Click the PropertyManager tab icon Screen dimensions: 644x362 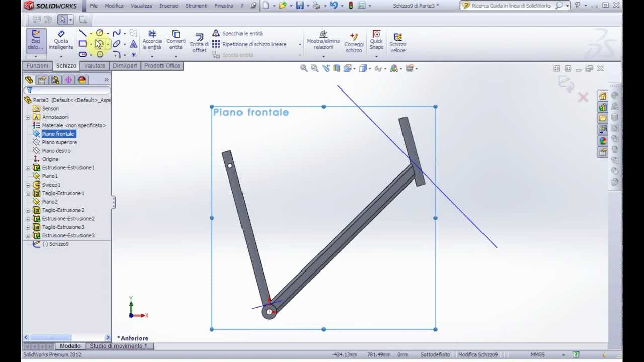[x=42, y=80]
